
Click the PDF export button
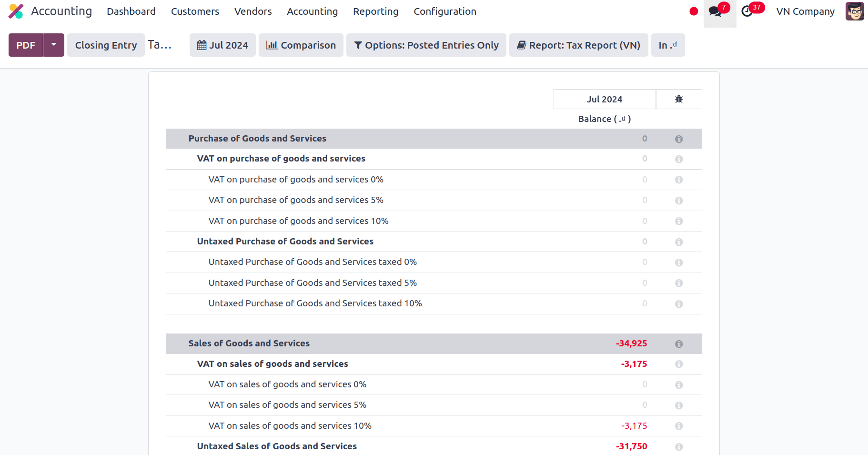tap(26, 45)
